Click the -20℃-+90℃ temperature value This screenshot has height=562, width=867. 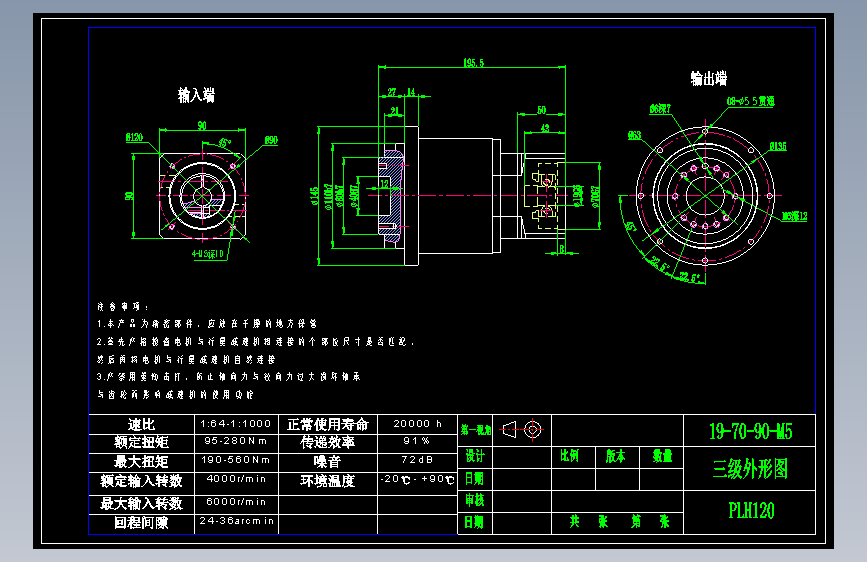click(x=417, y=480)
